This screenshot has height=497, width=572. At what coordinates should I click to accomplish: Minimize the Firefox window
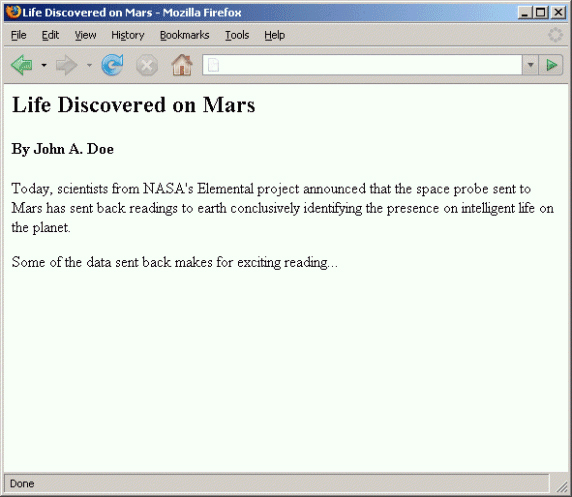coord(525,12)
